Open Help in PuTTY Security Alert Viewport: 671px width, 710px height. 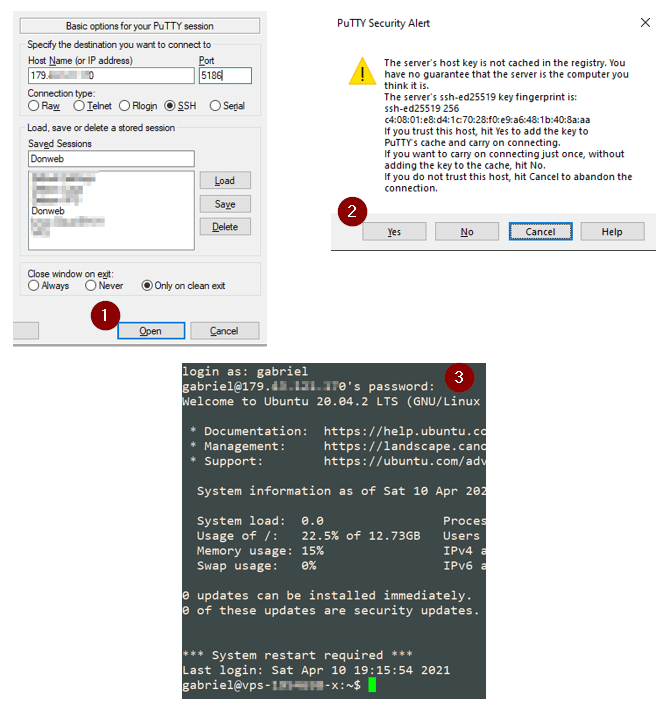coord(612,232)
